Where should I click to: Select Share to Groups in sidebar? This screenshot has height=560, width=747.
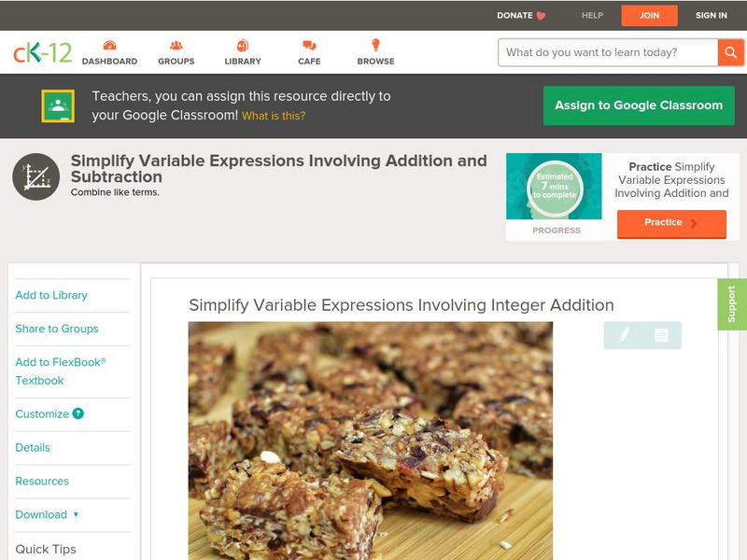point(57,329)
